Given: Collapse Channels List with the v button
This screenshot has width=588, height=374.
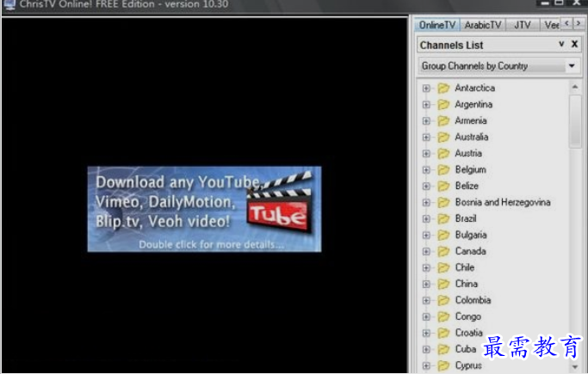Looking at the screenshot, I should pos(561,44).
